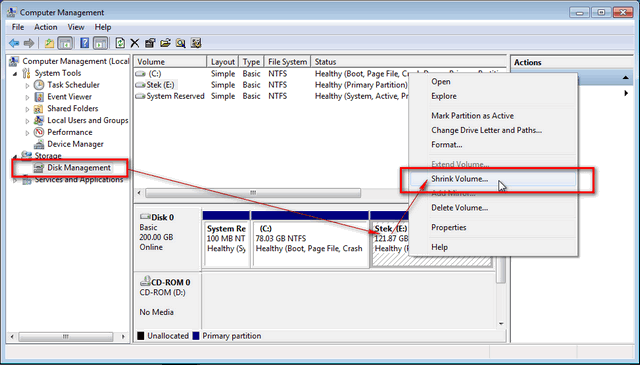
Task: Choose Help from the context menu
Action: point(493,247)
